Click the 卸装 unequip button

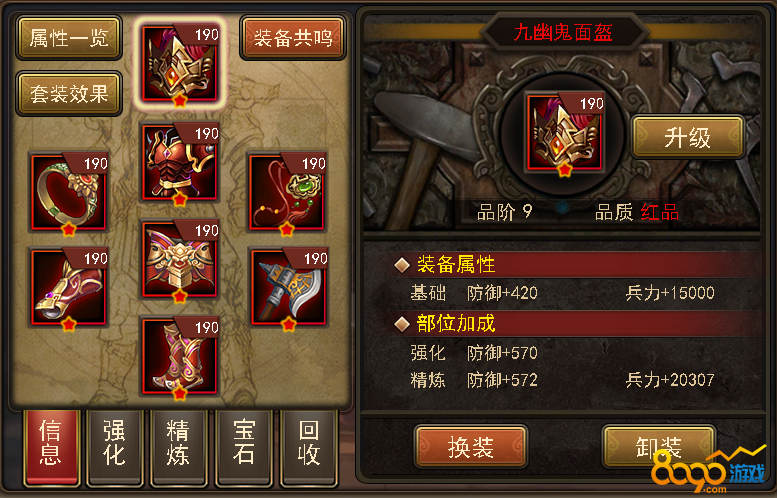659,447
